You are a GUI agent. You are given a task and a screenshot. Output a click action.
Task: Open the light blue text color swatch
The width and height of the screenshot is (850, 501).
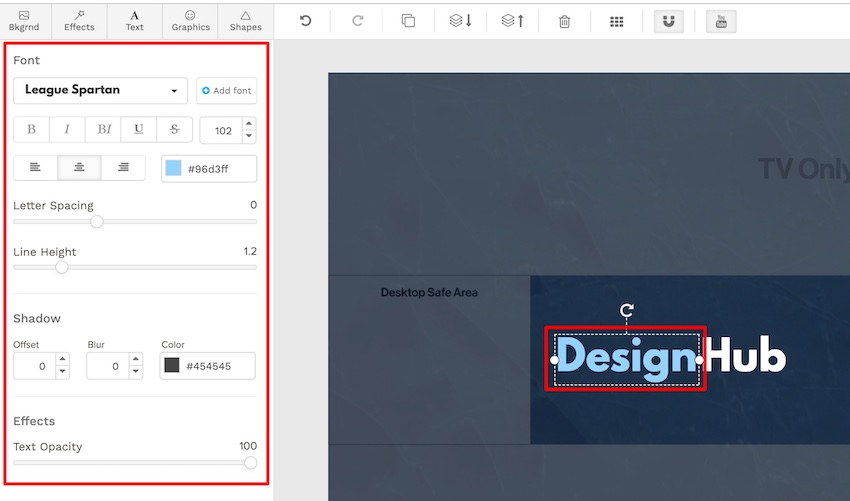173,168
